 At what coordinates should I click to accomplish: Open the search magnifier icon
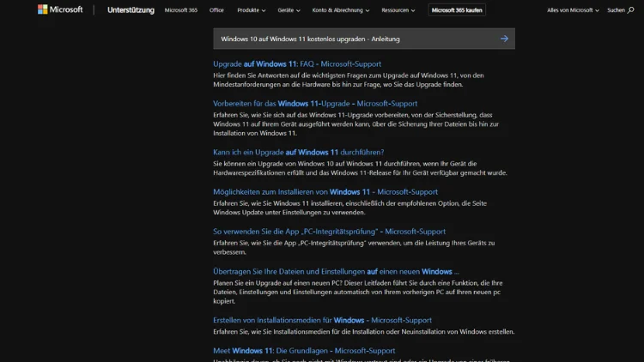tap(630, 9)
